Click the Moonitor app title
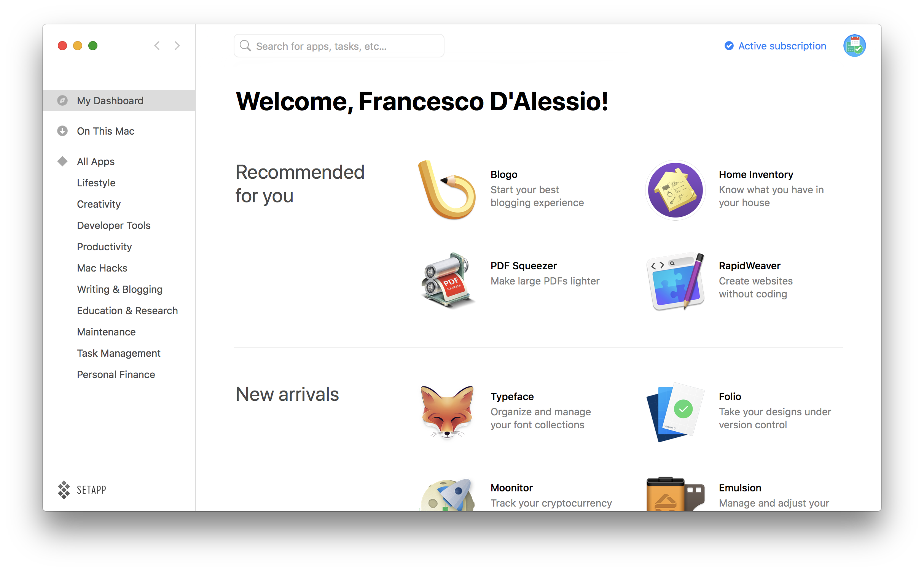The image size is (924, 572). (x=511, y=488)
